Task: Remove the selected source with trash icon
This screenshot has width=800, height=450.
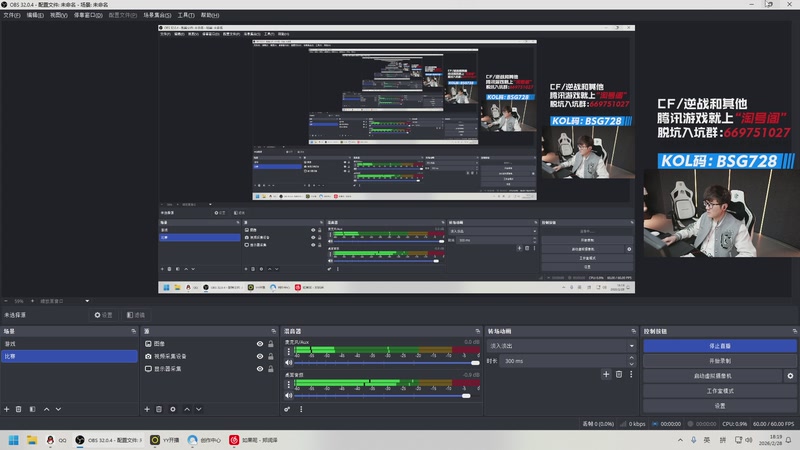Action: 159,409
